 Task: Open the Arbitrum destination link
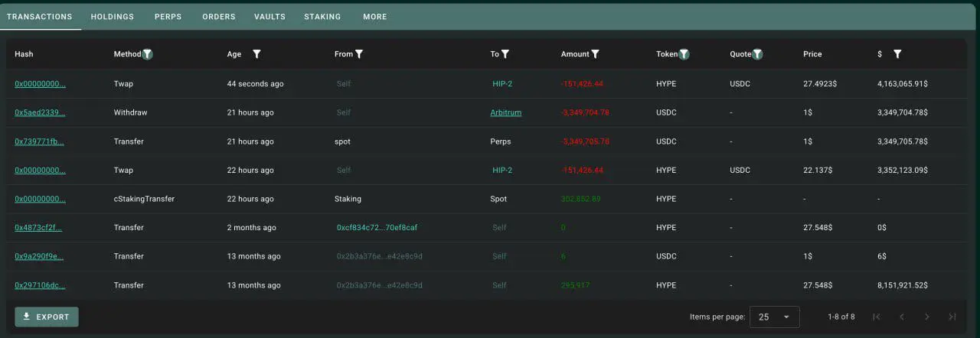tap(506, 112)
